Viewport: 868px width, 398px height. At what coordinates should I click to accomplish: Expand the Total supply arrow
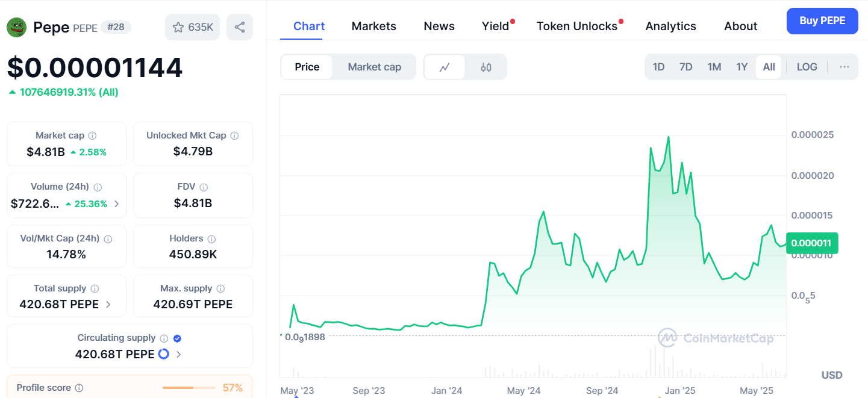pyautogui.click(x=108, y=305)
